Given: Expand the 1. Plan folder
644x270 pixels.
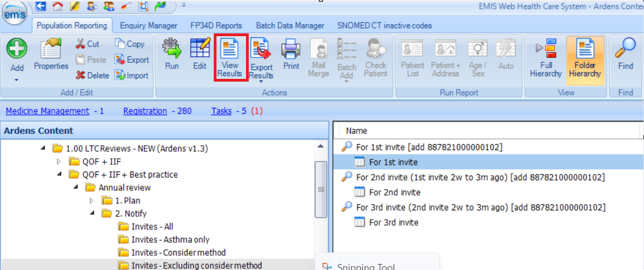Looking at the screenshot, I should pos(92,201).
